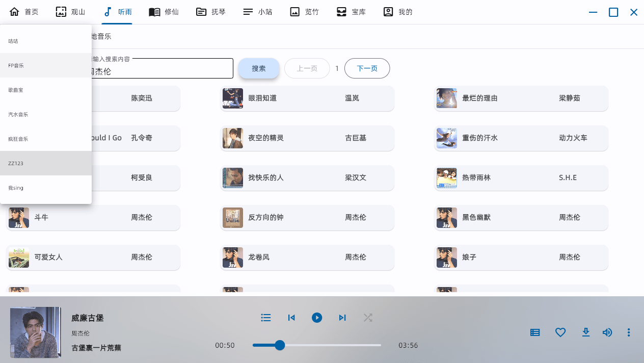Download the song 威廉古堡
Viewport: 644px width, 363px height.
(x=586, y=332)
